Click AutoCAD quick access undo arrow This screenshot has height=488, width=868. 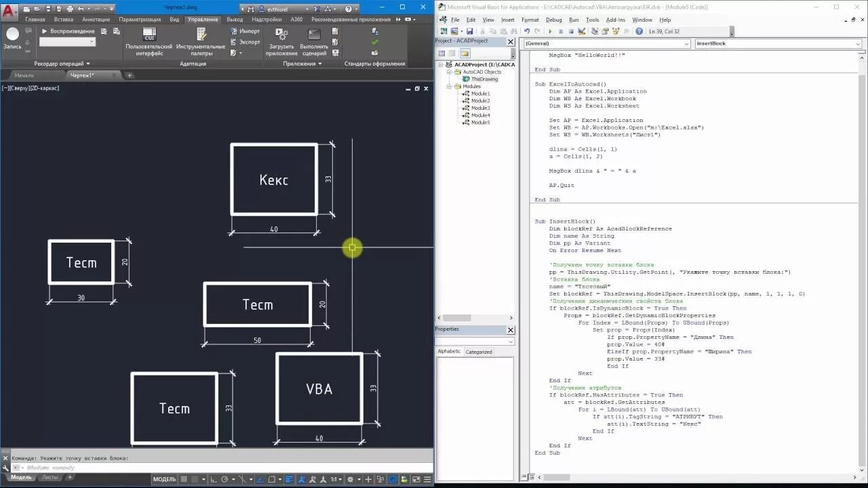pos(82,9)
